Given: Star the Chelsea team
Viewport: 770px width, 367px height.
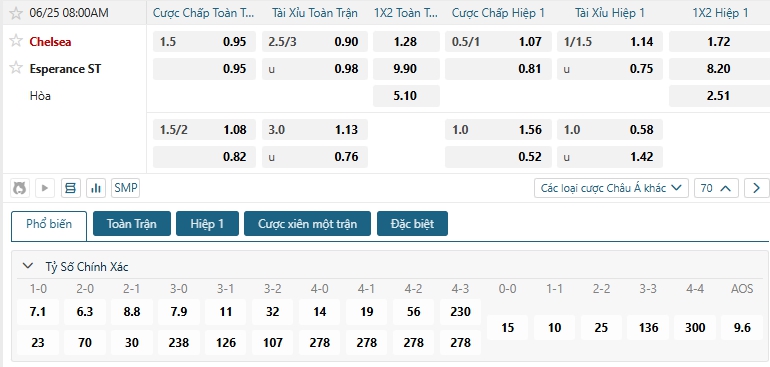Looking at the screenshot, I should pyautogui.click(x=16, y=41).
